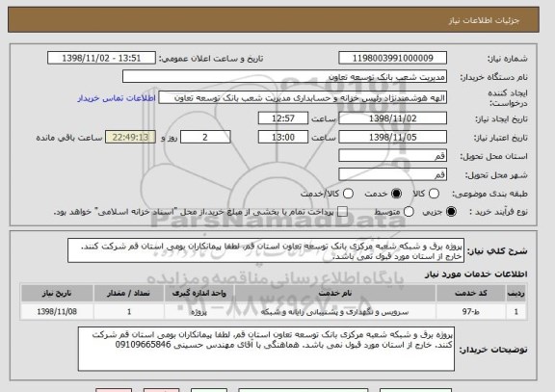The height and width of the screenshot is (392, 555).
Task: Click the جزئیات اطلاعات نیاز header title
Action: [485, 20]
